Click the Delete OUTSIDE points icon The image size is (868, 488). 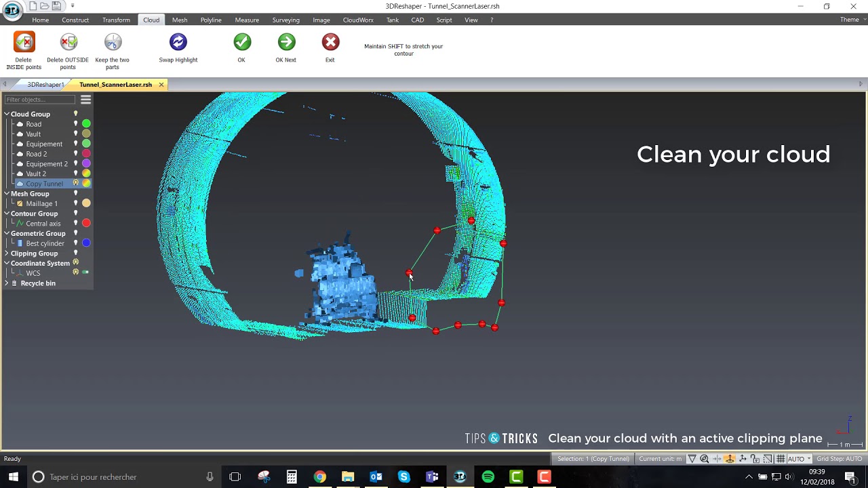tap(68, 42)
